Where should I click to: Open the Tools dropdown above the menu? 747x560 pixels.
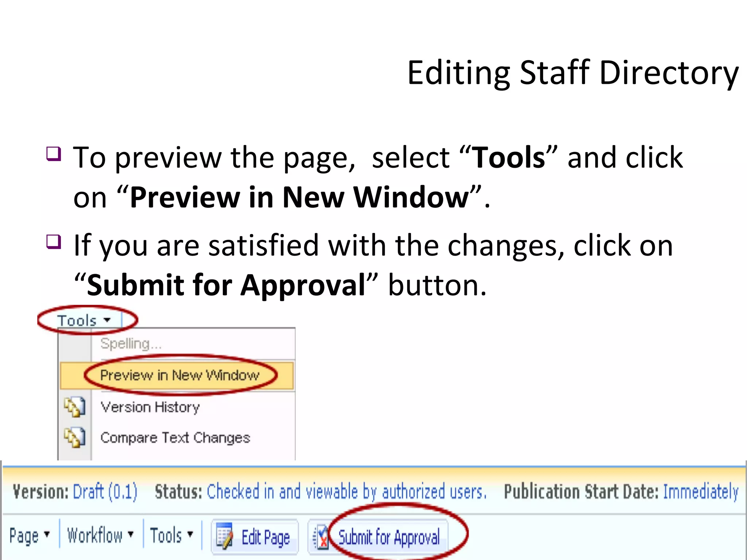coord(84,320)
